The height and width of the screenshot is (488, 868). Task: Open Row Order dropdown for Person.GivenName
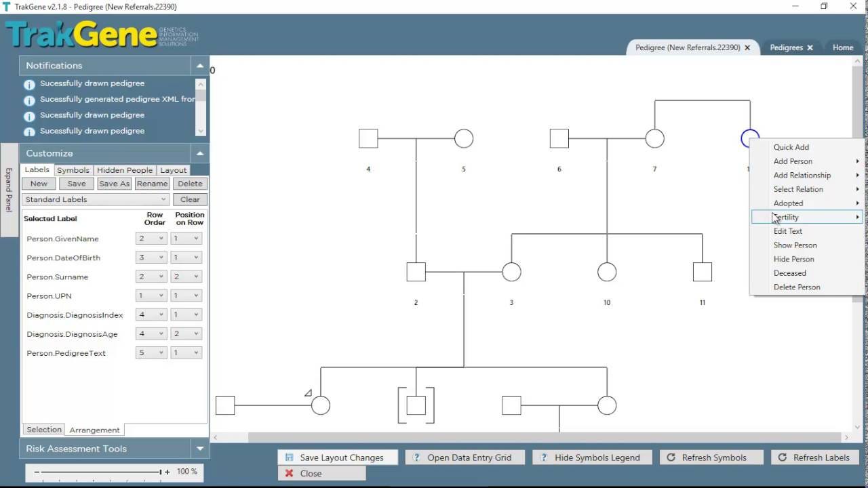point(151,239)
